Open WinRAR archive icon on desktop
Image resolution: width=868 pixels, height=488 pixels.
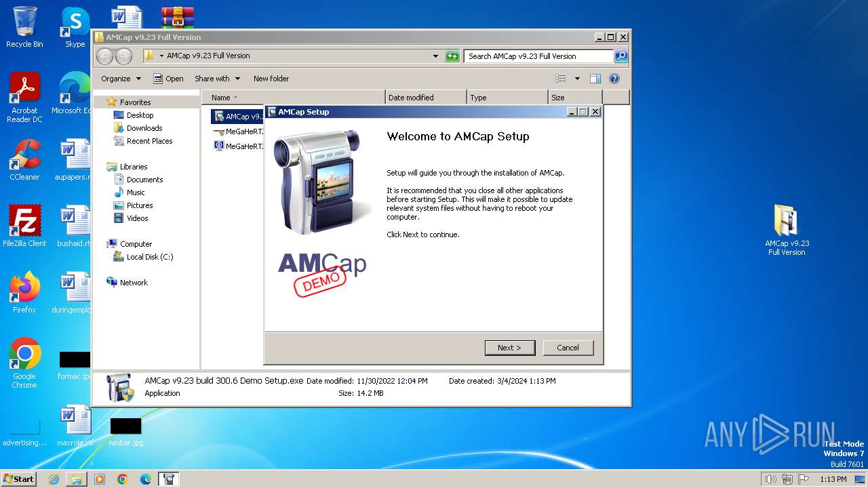click(178, 18)
